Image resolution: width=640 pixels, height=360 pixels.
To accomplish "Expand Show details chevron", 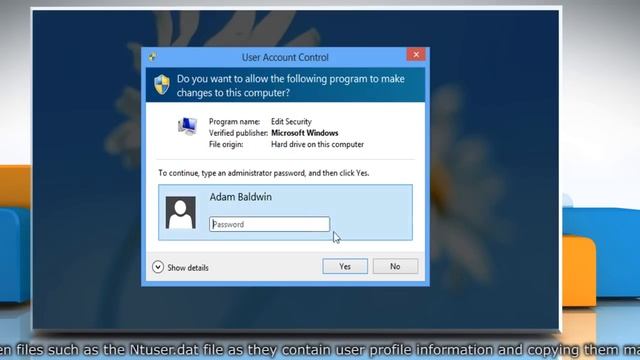I will [x=158, y=267].
